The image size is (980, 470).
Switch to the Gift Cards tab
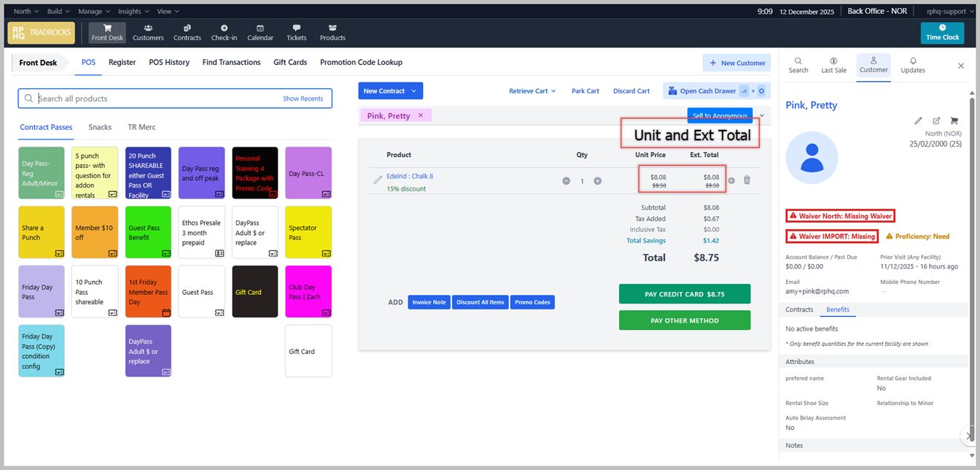pyautogui.click(x=290, y=63)
